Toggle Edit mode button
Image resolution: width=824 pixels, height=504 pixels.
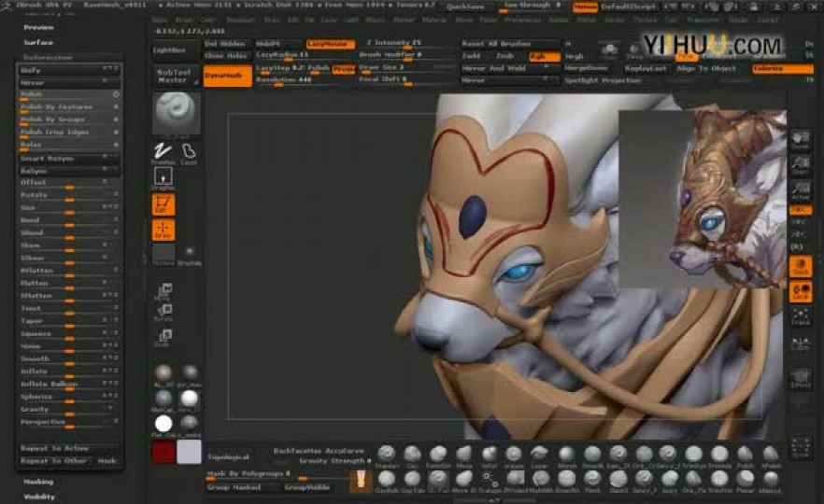coord(163,204)
